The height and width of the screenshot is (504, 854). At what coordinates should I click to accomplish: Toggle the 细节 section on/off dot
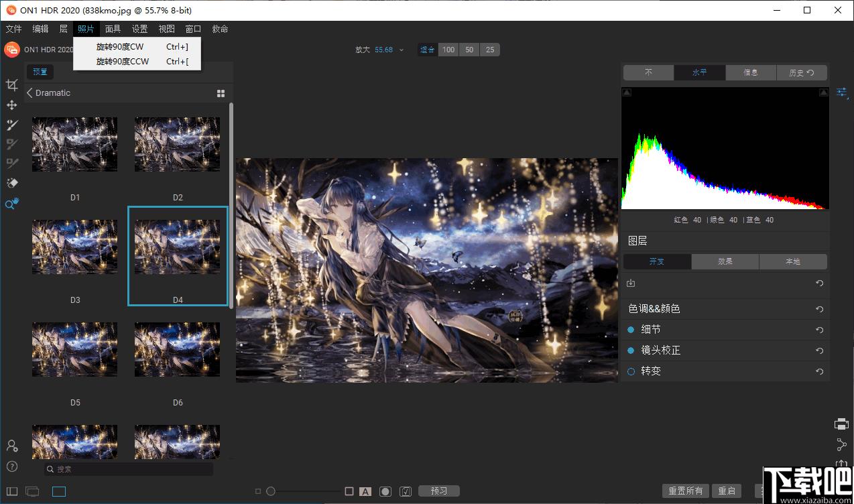(631, 330)
